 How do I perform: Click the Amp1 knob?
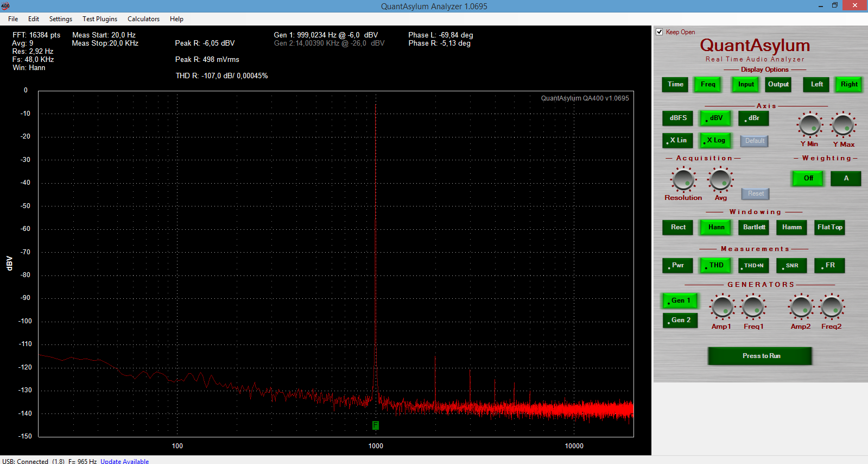pos(722,308)
